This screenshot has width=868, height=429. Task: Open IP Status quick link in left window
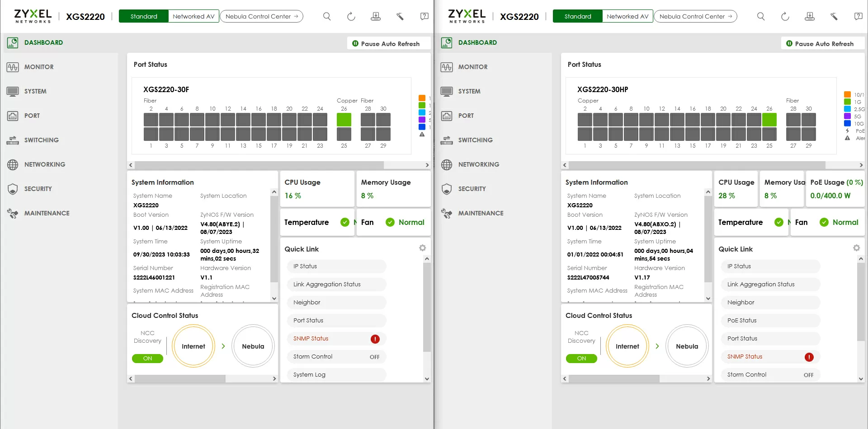(337, 266)
